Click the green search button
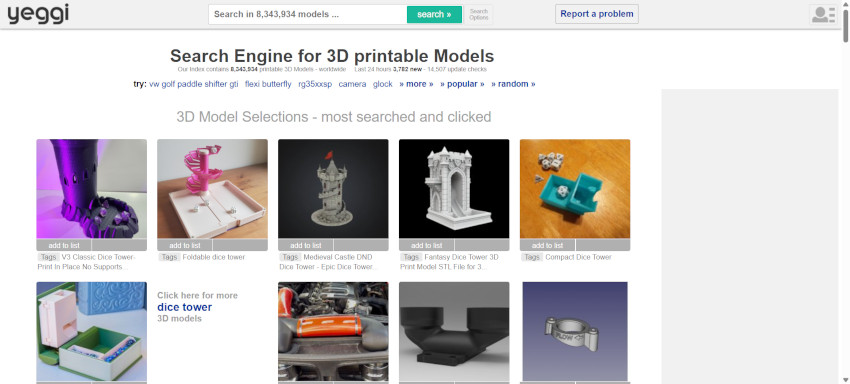 click(434, 15)
